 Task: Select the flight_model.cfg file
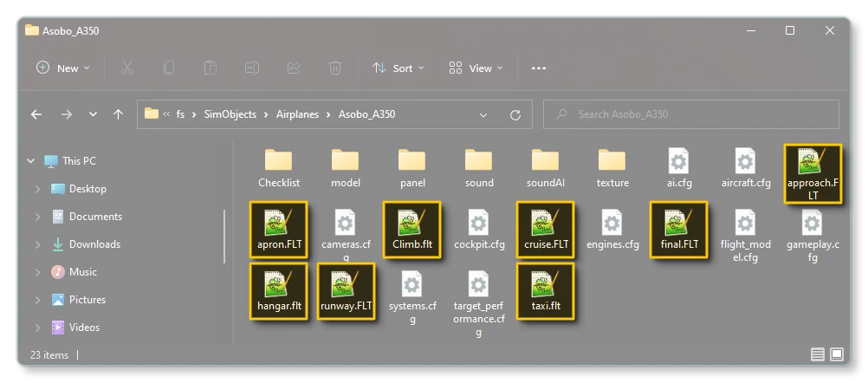pyautogui.click(x=746, y=235)
